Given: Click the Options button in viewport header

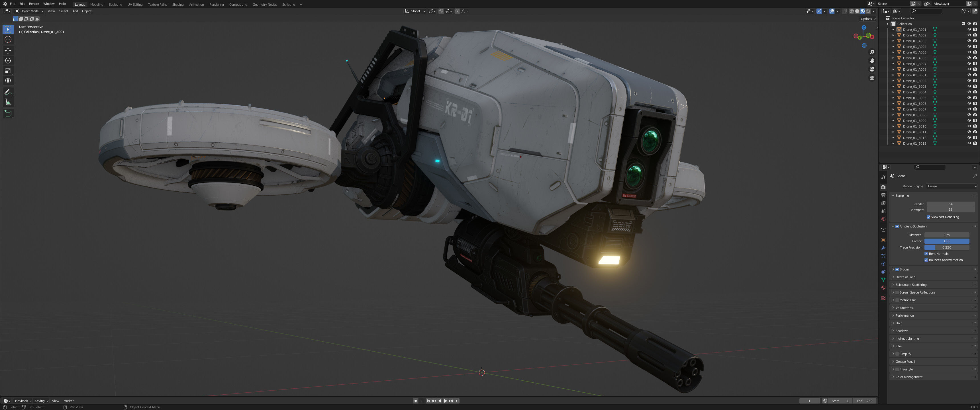Looking at the screenshot, I should [x=867, y=19].
